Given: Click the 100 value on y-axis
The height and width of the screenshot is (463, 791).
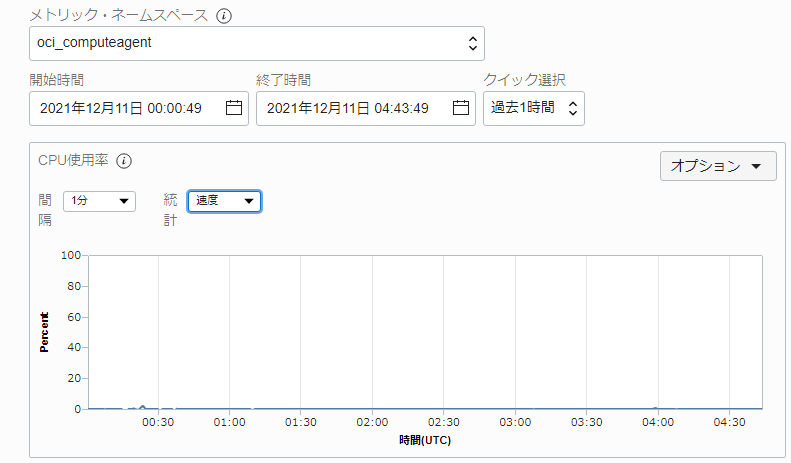Looking at the screenshot, I should (71, 255).
